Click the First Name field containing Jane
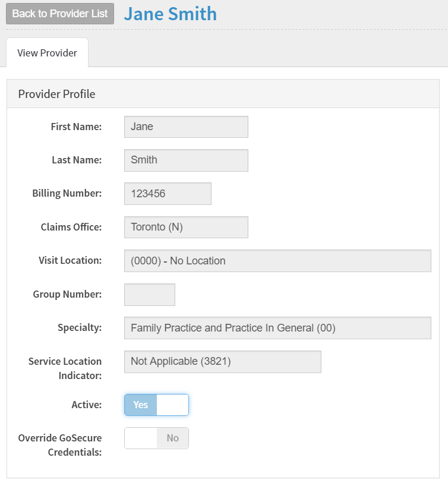The image size is (448, 486). tap(186, 127)
